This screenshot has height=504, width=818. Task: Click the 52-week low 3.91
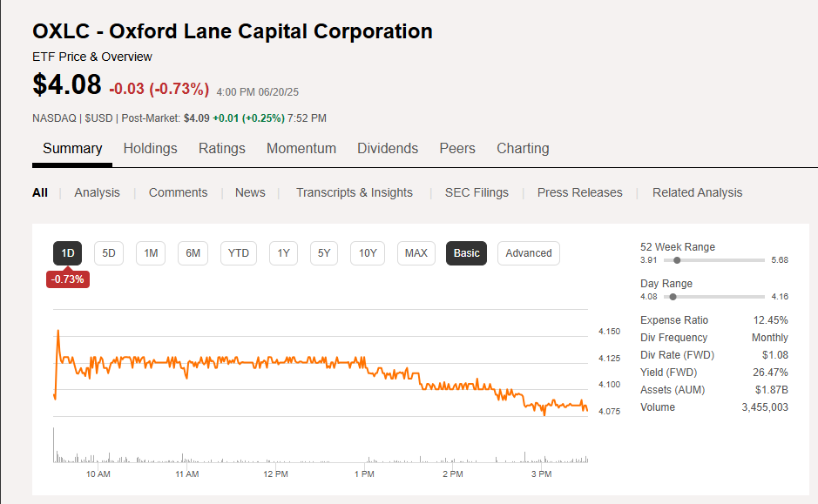click(x=648, y=260)
